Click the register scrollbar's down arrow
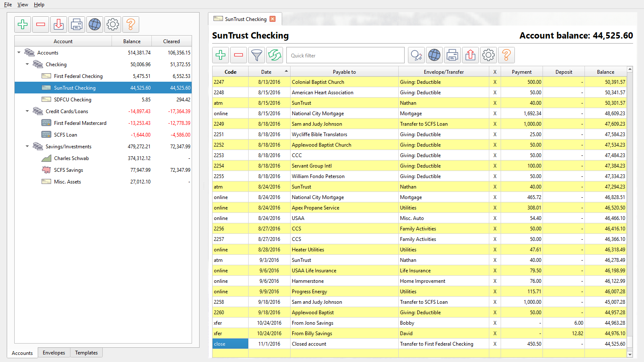Image resolution: width=644 pixels, height=362 pixels. (630, 354)
